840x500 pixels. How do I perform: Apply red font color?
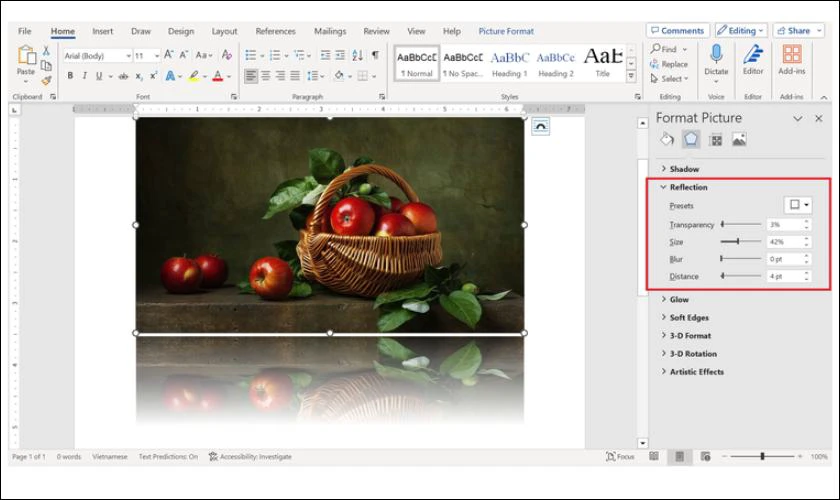point(218,76)
